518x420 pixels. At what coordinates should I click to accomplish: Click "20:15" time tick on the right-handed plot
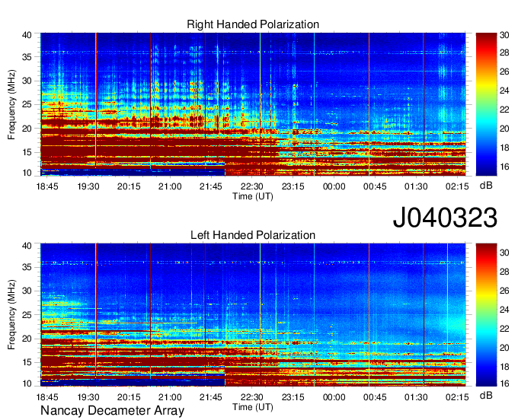point(129,186)
